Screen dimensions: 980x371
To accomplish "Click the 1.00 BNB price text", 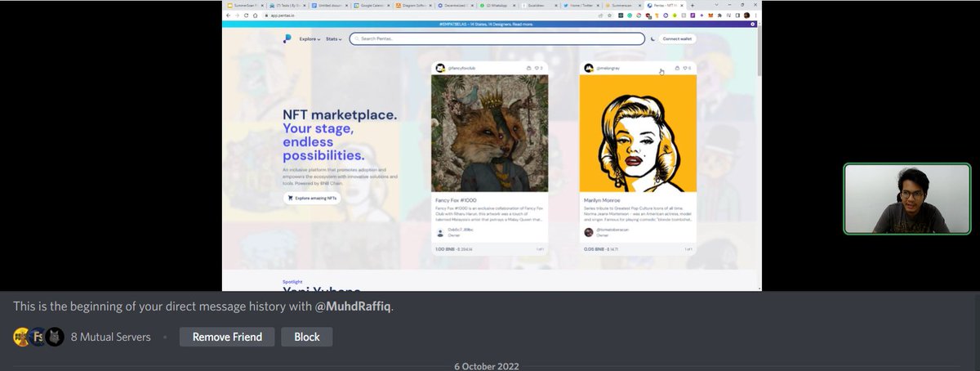I will (x=445, y=248).
